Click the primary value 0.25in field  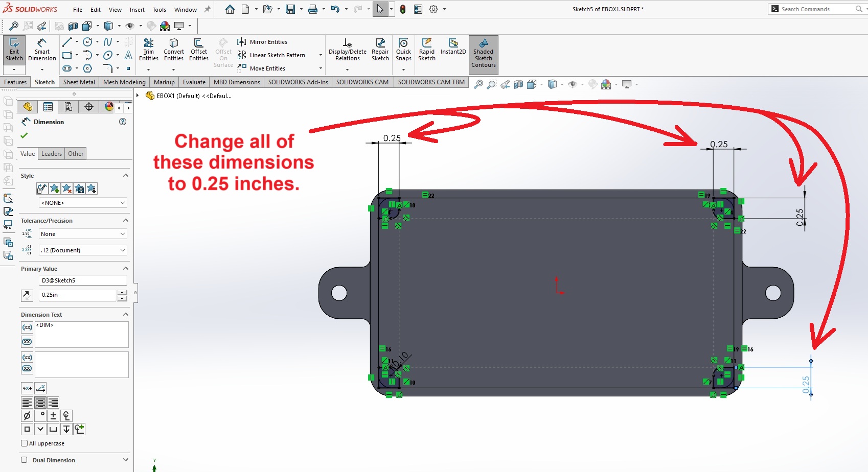[78, 295]
